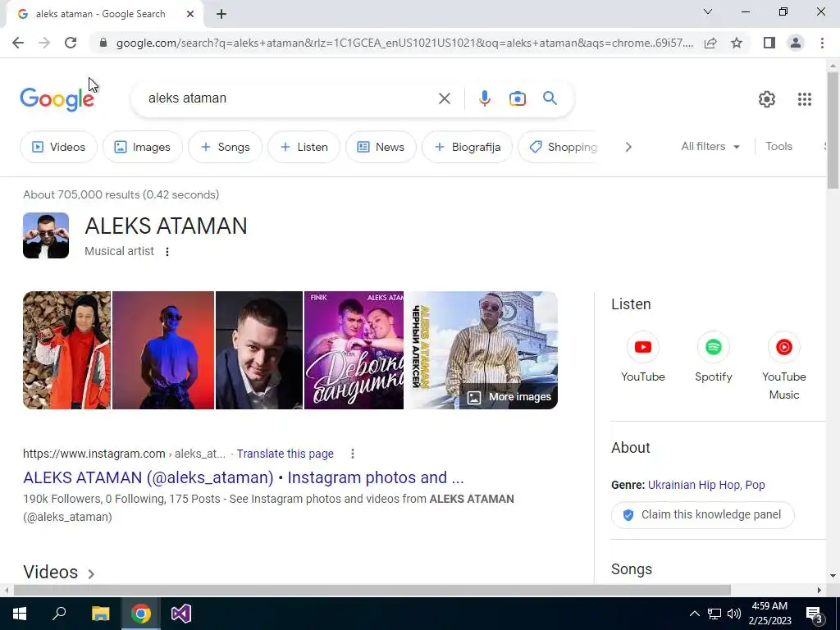Claim this knowledge panel
This screenshot has height=630, width=840.
702,515
